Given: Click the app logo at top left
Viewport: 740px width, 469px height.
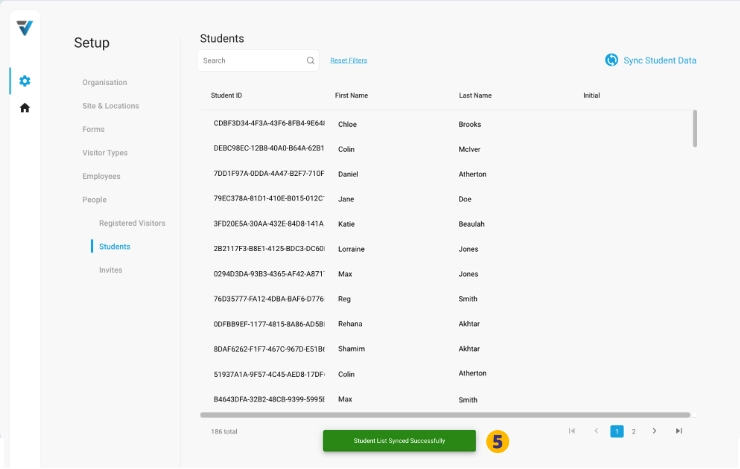Looking at the screenshot, I should pyautogui.click(x=25, y=28).
